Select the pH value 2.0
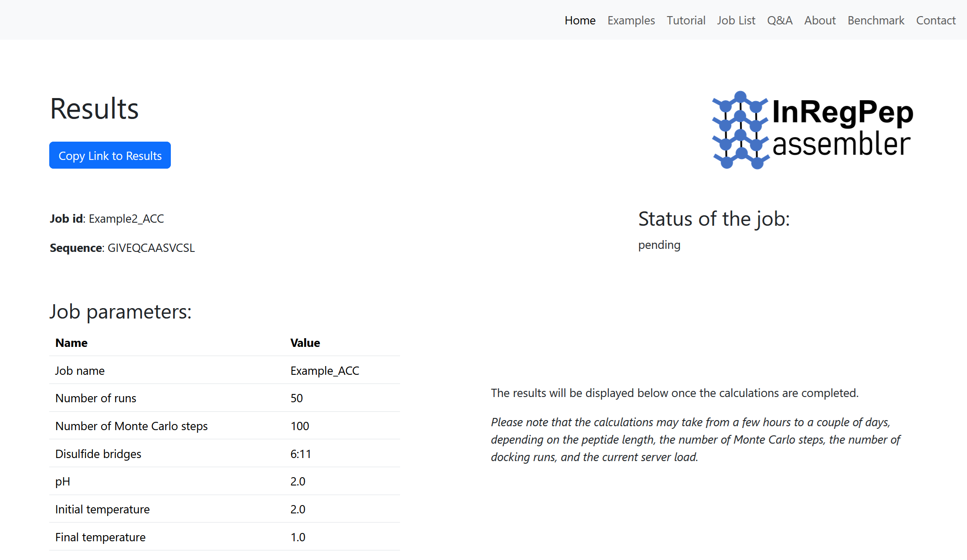The height and width of the screenshot is (560, 967). pyautogui.click(x=298, y=482)
